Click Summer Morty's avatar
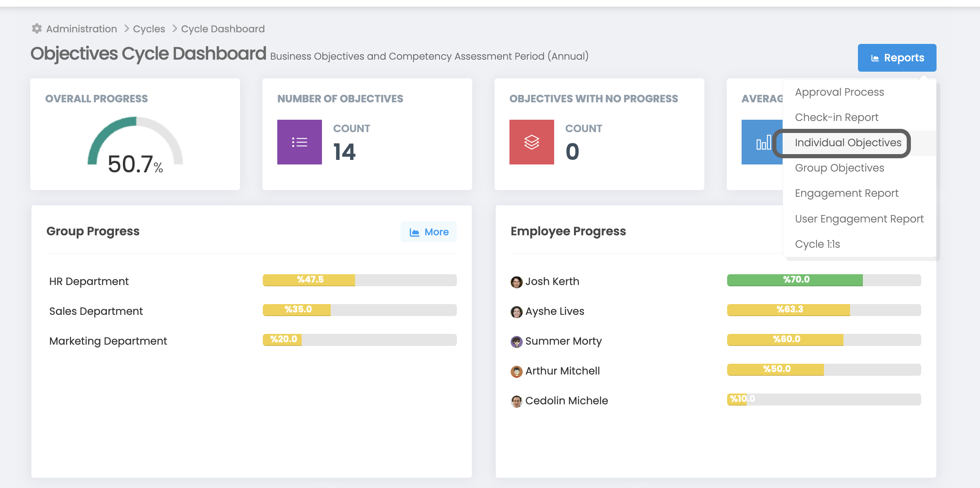This screenshot has width=980, height=488. point(516,342)
